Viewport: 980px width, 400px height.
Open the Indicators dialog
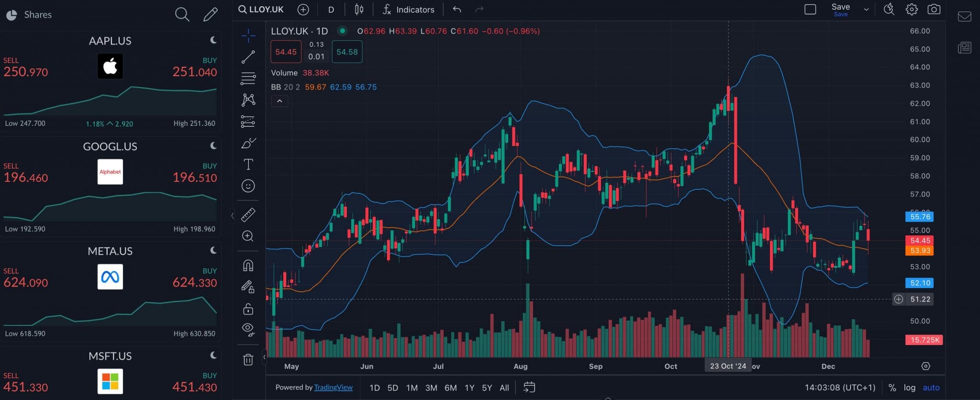409,10
